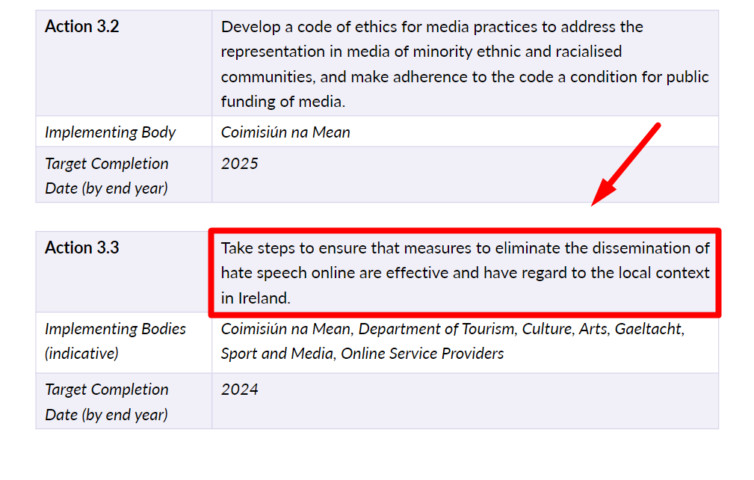Viewport: 754px width, 480px height.
Task: Click the 2024 target completion year
Action: 239,389
